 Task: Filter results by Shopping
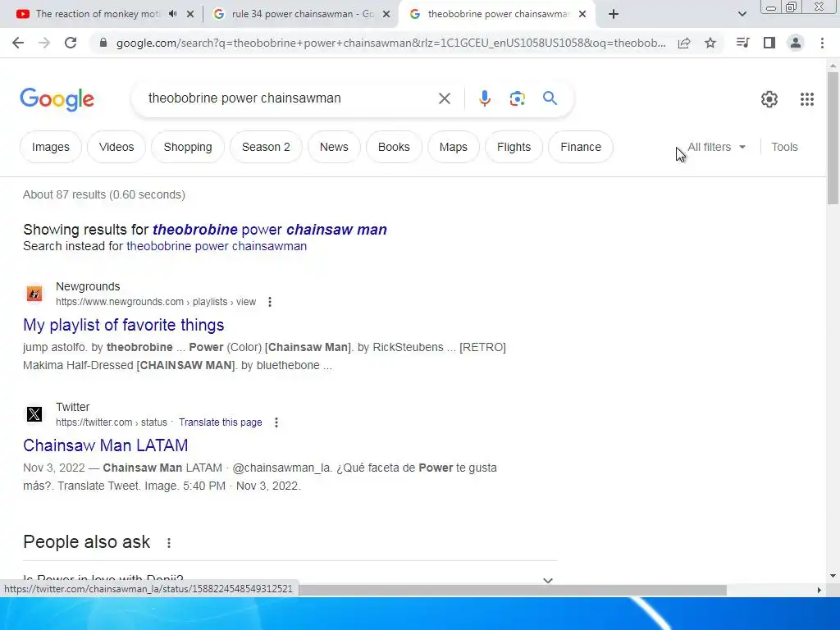[x=188, y=147]
